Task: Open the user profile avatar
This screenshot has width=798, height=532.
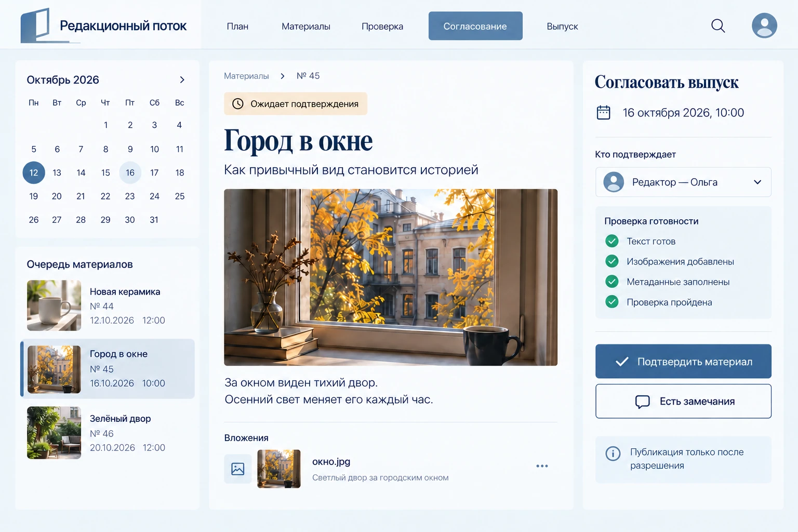Action: 764,25
